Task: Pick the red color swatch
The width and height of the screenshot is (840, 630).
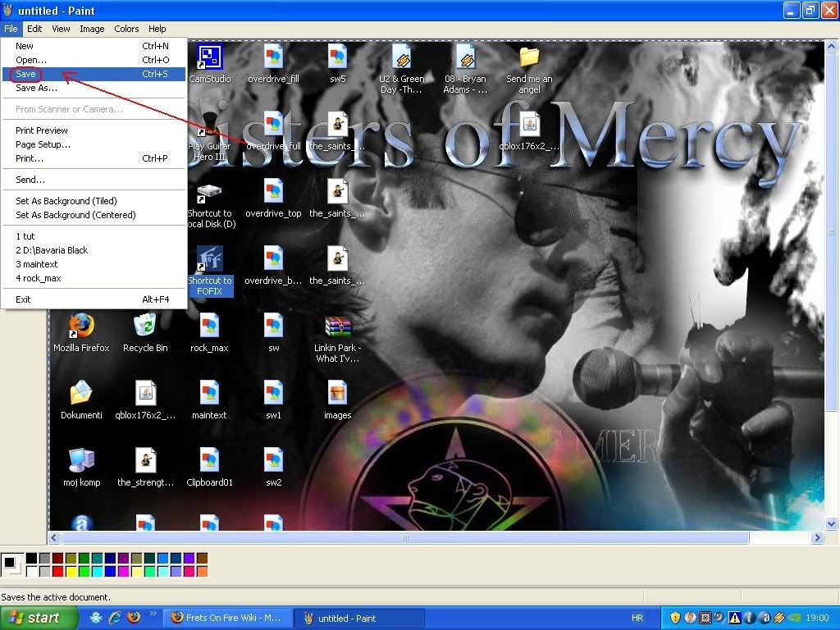Action: tap(58, 572)
